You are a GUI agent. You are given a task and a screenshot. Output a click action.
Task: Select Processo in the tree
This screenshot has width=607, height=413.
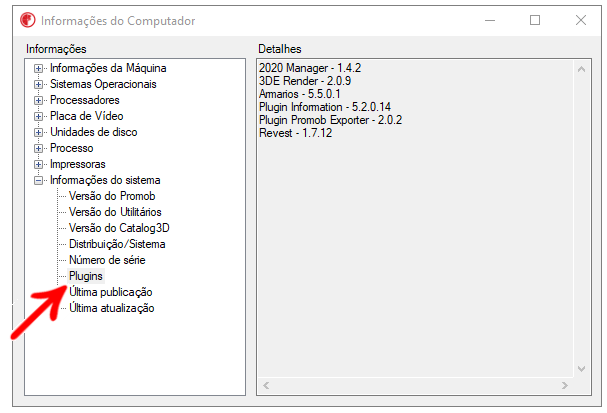coord(72,148)
